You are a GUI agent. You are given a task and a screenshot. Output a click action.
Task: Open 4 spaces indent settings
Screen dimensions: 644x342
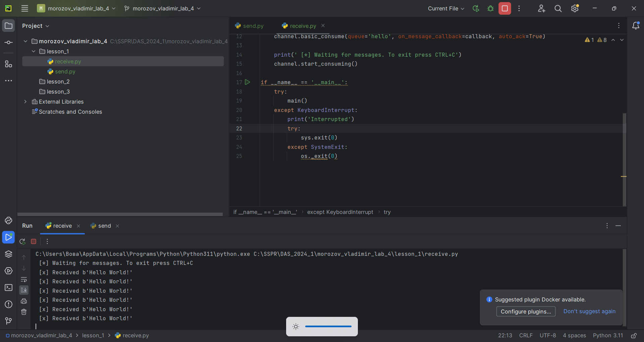[x=574, y=335]
